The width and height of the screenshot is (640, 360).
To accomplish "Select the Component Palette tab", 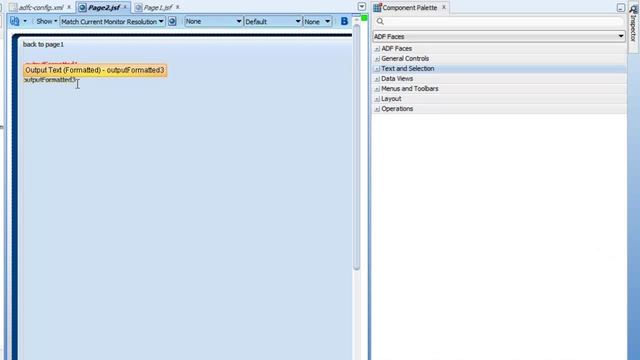I will [x=409, y=8].
